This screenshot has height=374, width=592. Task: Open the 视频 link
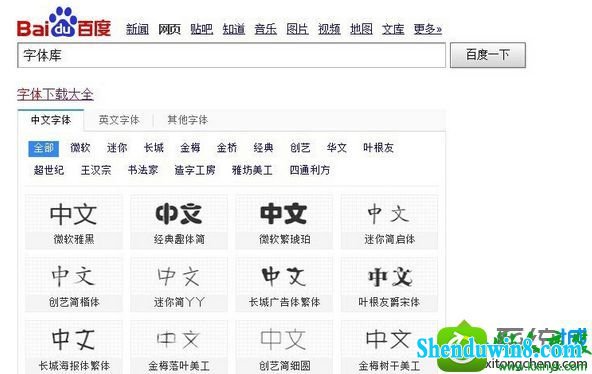coord(329,29)
